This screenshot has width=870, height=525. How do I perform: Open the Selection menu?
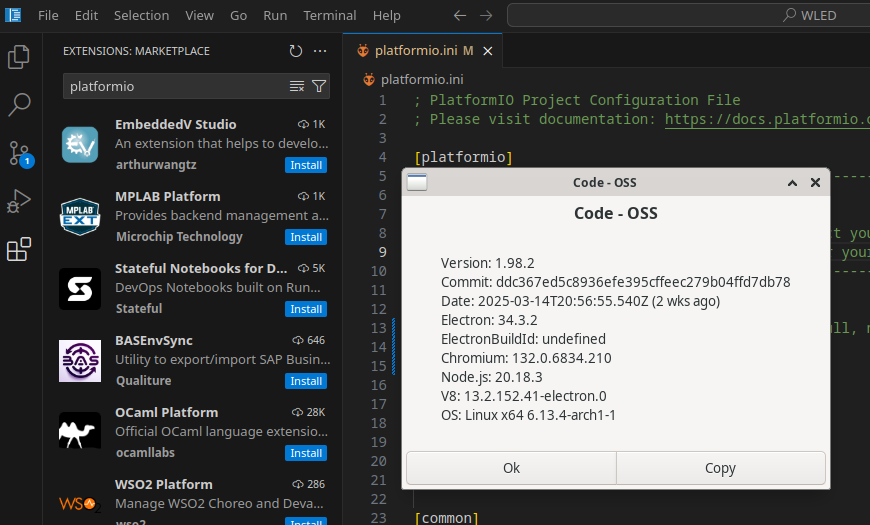click(141, 16)
